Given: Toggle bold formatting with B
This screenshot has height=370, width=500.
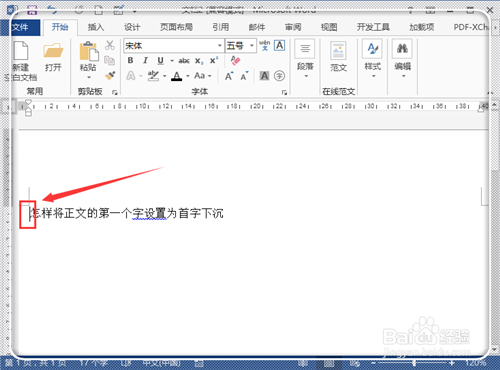Looking at the screenshot, I should pos(131,60).
